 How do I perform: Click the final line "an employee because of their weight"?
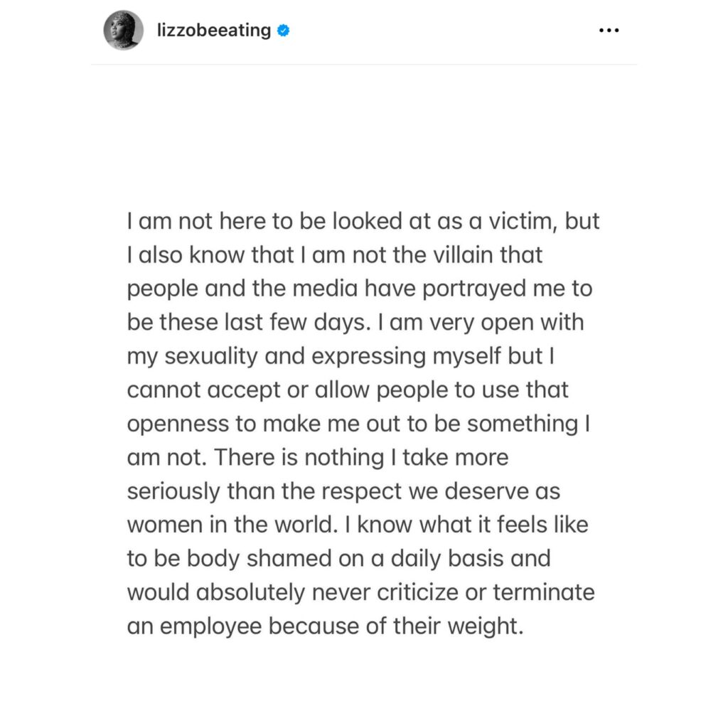(325, 626)
